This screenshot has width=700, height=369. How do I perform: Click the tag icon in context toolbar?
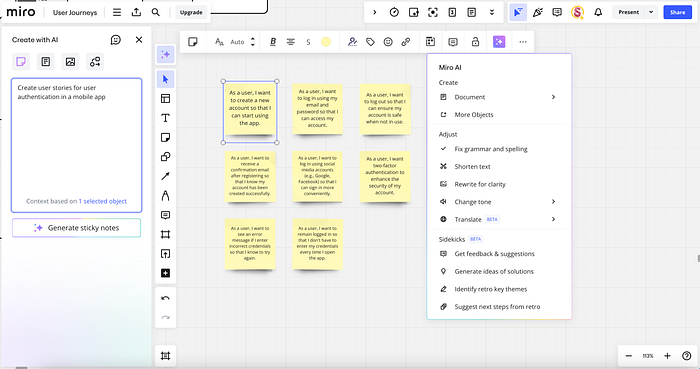point(370,42)
